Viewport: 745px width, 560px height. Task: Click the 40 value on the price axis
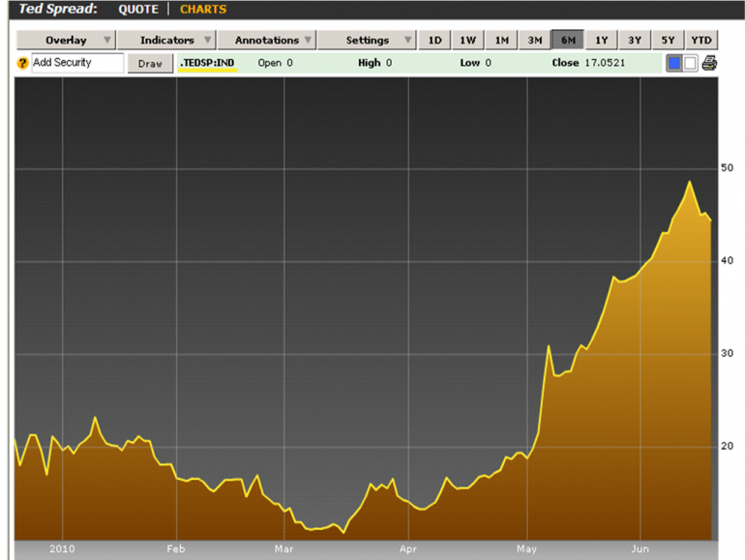pyautogui.click(x=727, y=260)
